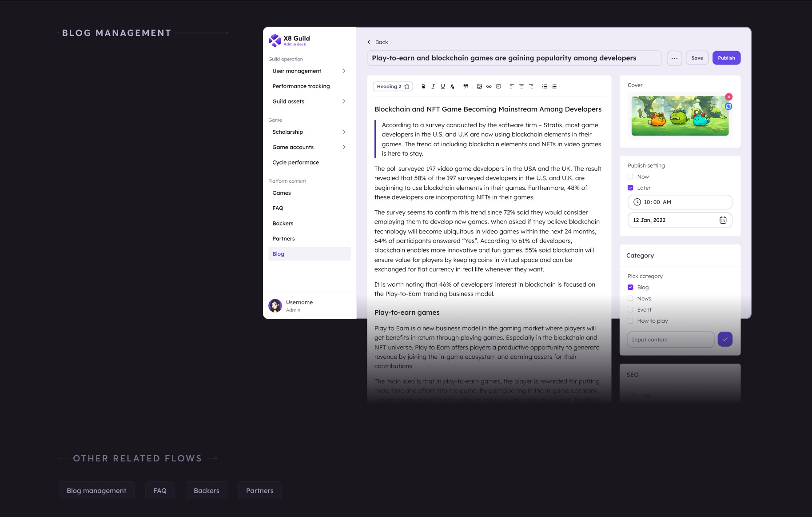Toggle underline formatting
The height and width of the screenshot is (517, 812).
pos(443,86)
